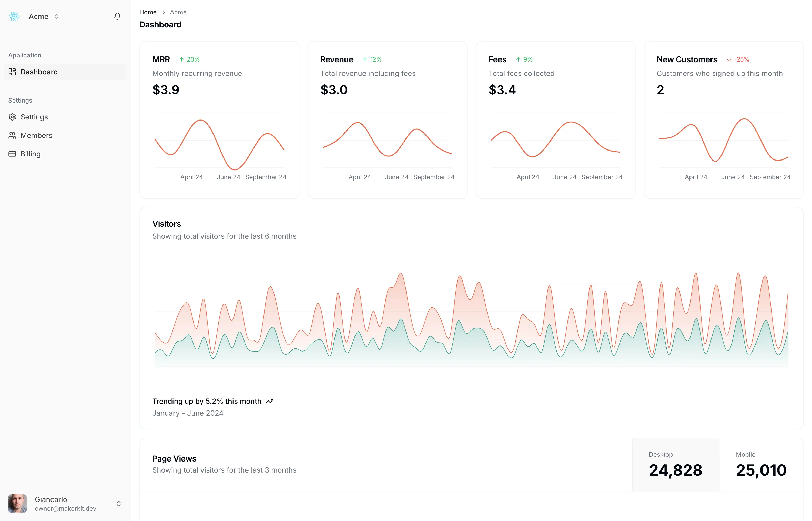Click the Visitors card heading

pyautogui.click(x=166, y=224)
